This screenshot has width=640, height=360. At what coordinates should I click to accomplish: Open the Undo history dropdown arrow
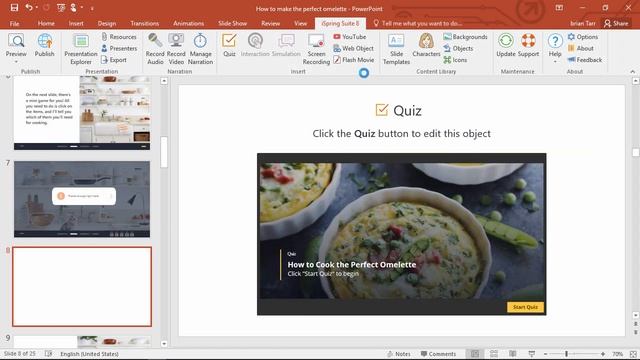[x=36, y=7]
